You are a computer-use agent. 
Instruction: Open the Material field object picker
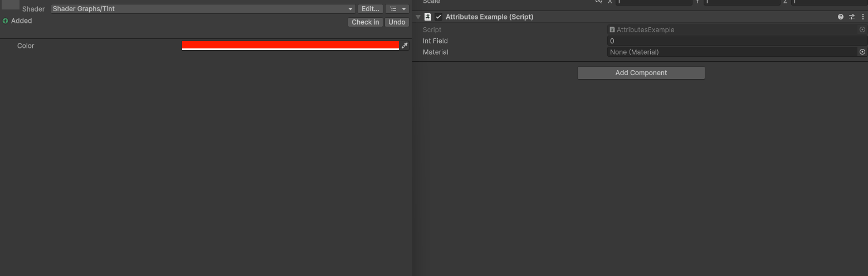coord(862,52)
